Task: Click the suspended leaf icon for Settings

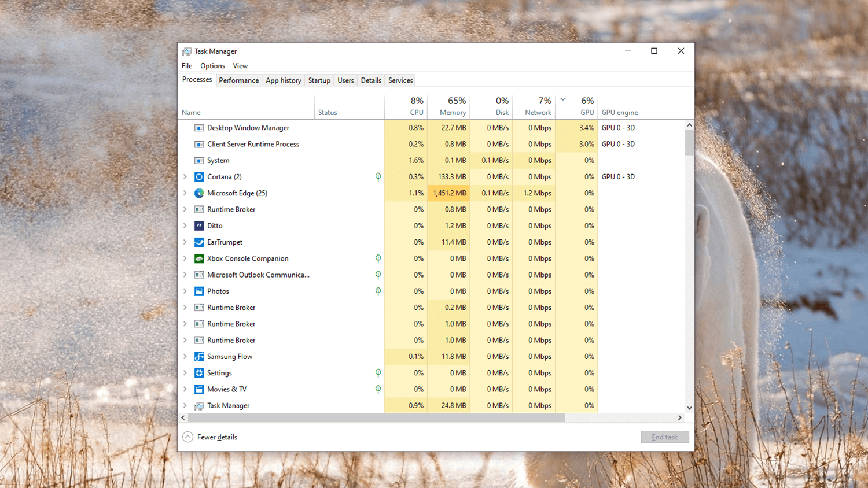Action: (378, 373)
